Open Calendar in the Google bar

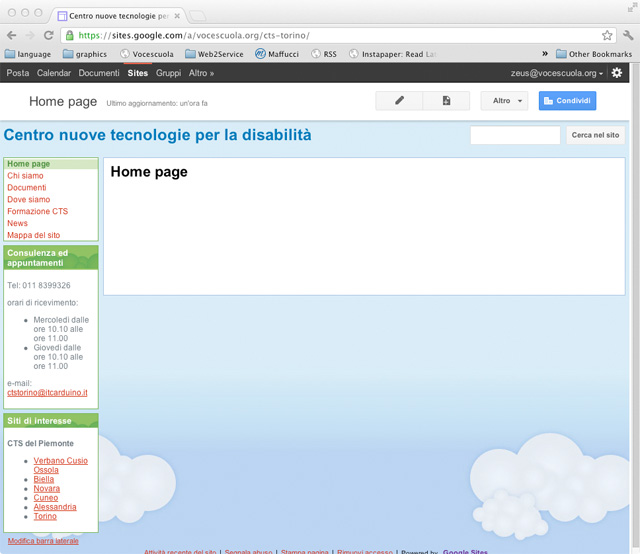[54, 73]
